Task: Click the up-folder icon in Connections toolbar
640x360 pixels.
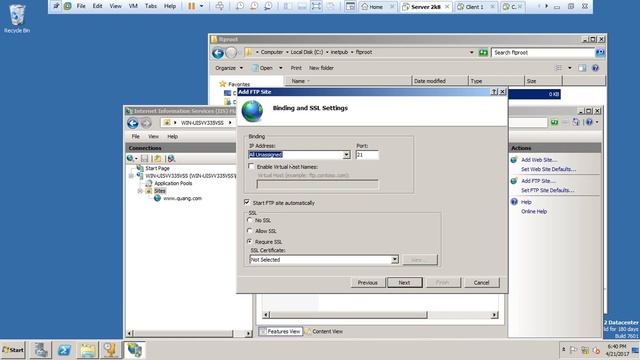Action: [158, 158]
